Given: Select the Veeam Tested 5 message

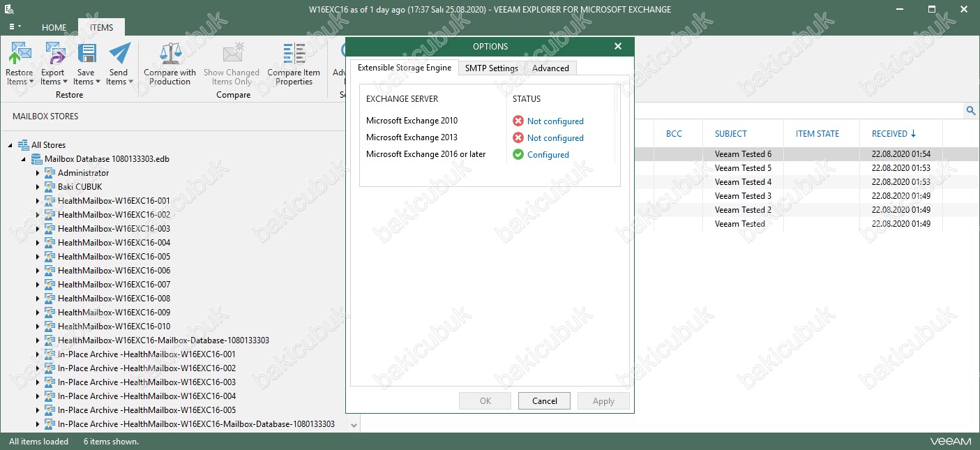Looking at the screenshot, I should 743,168.
